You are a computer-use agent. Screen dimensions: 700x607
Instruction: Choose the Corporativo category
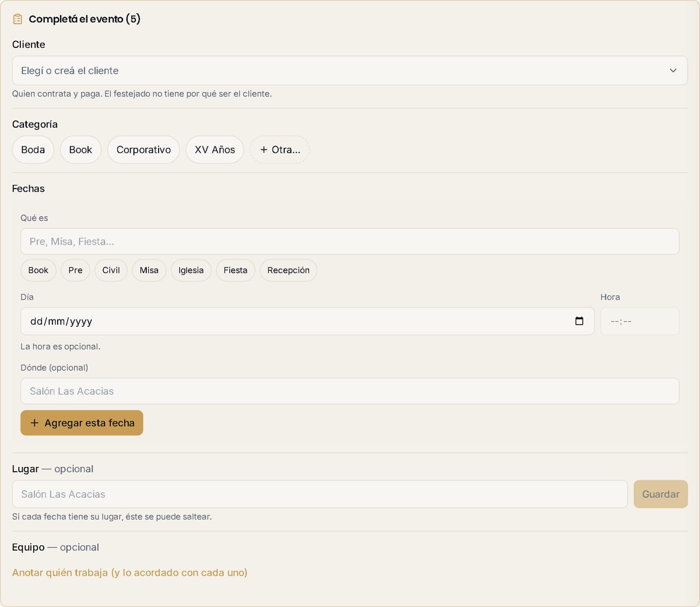coord(143,149)
